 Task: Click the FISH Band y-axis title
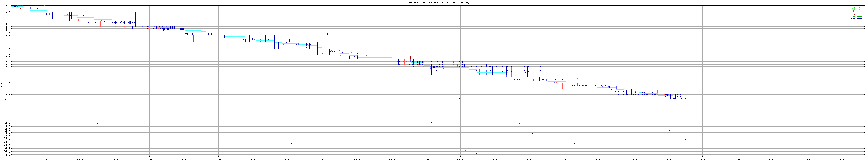tap(2, 81)
